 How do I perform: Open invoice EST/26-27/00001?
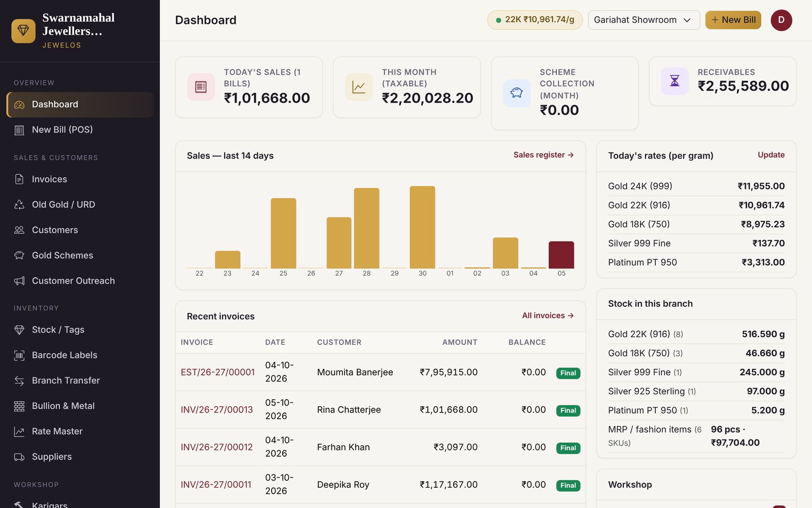[x=218, y=372]
